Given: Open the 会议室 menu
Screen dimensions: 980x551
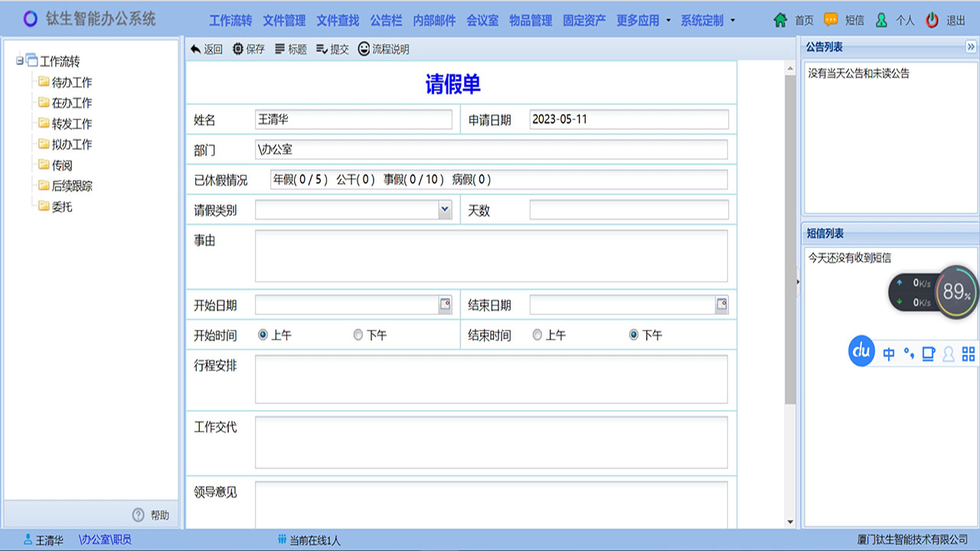Looking at the screenshot, I should coord(482,21).
